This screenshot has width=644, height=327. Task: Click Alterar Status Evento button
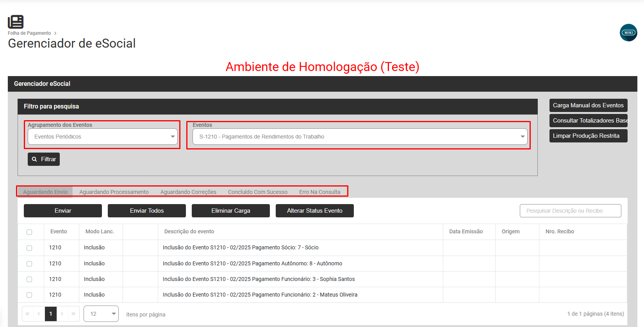click(315, 211)
